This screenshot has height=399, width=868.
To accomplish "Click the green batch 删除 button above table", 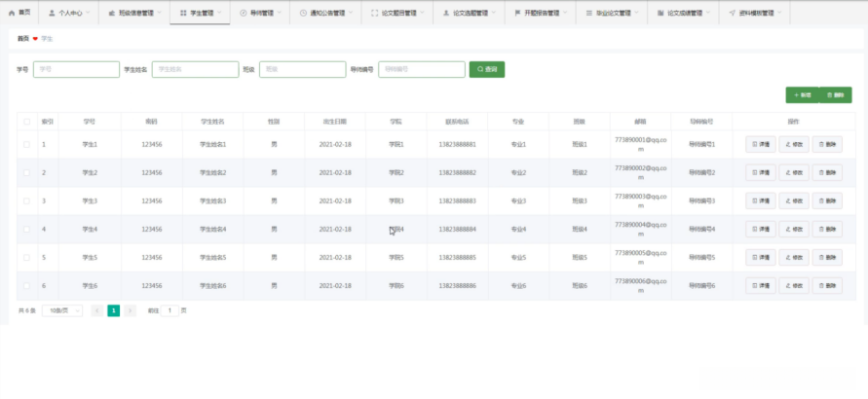I will tap(835, 95).
